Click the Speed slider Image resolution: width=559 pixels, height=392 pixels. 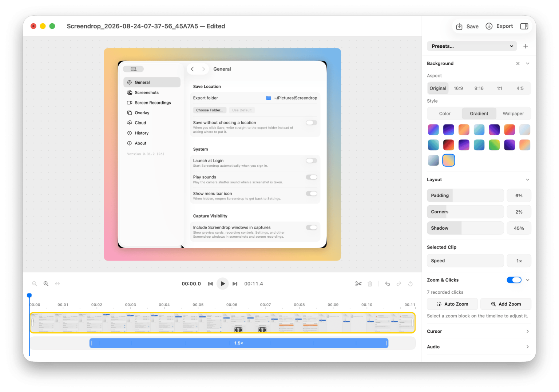point(465,261)
